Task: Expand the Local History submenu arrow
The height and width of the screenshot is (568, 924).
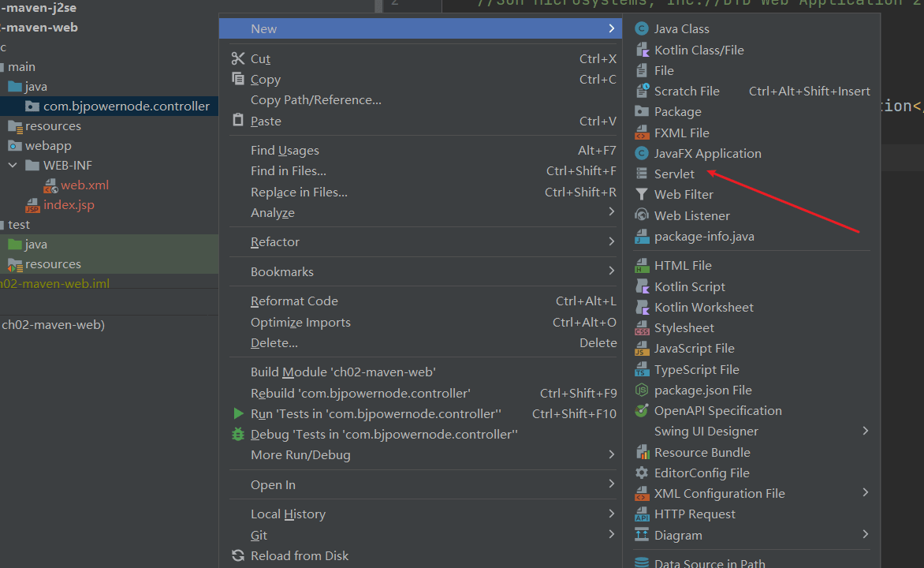Action: [x=612, y=514]
